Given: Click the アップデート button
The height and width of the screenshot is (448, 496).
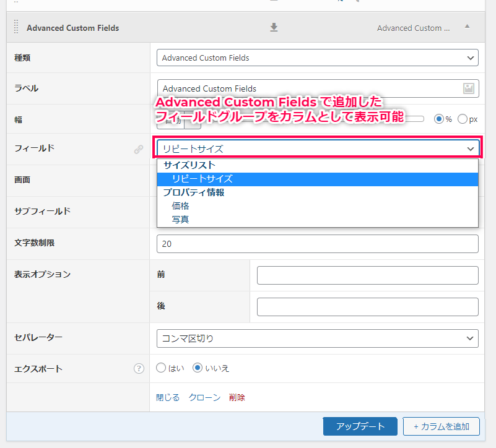Looking at the screenshot, I should (360, 426).
